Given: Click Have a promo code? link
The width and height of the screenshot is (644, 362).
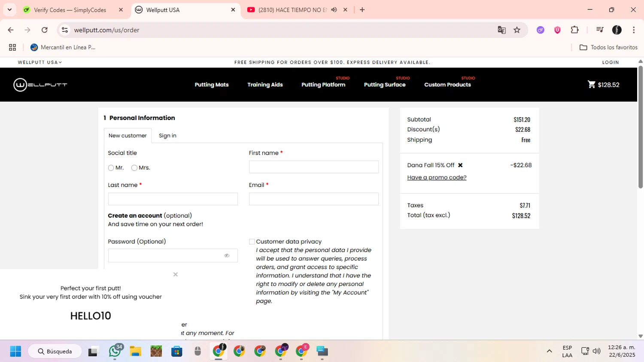Looking at the screenshot, I should [437, 177].
